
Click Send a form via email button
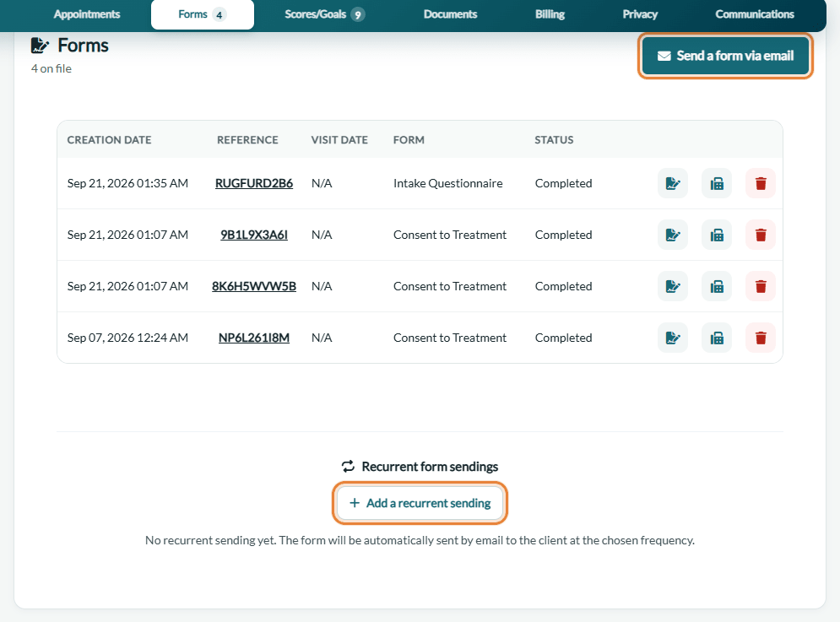point(725,56)
